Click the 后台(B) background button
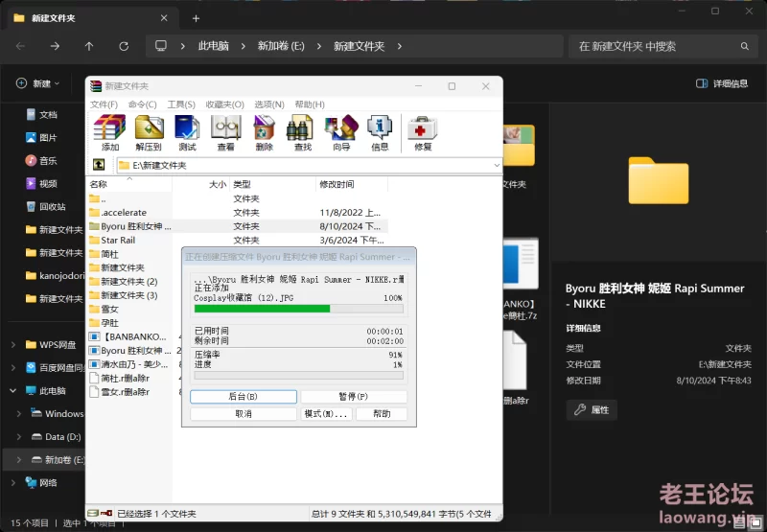 point(244,397)
